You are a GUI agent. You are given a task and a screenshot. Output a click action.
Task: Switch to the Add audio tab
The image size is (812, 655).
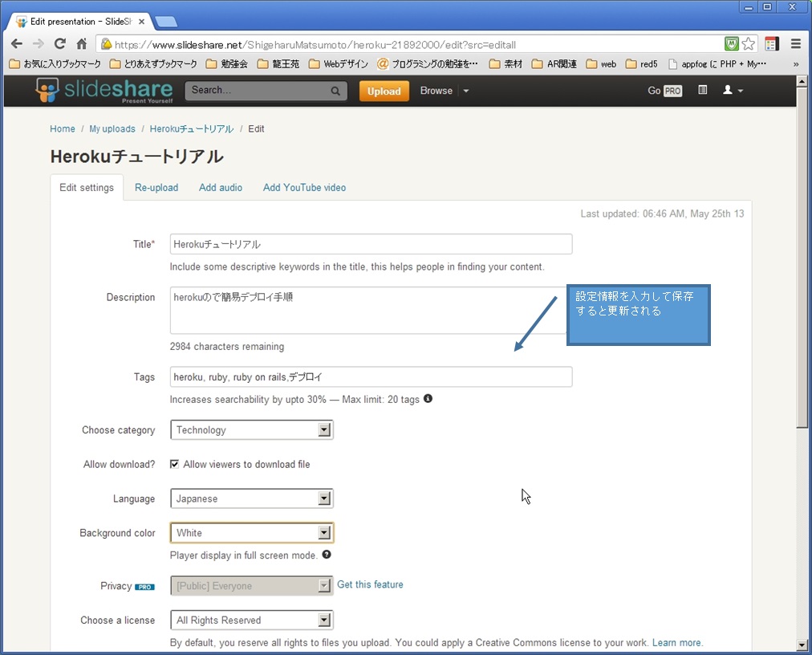[x=221, y=188]
